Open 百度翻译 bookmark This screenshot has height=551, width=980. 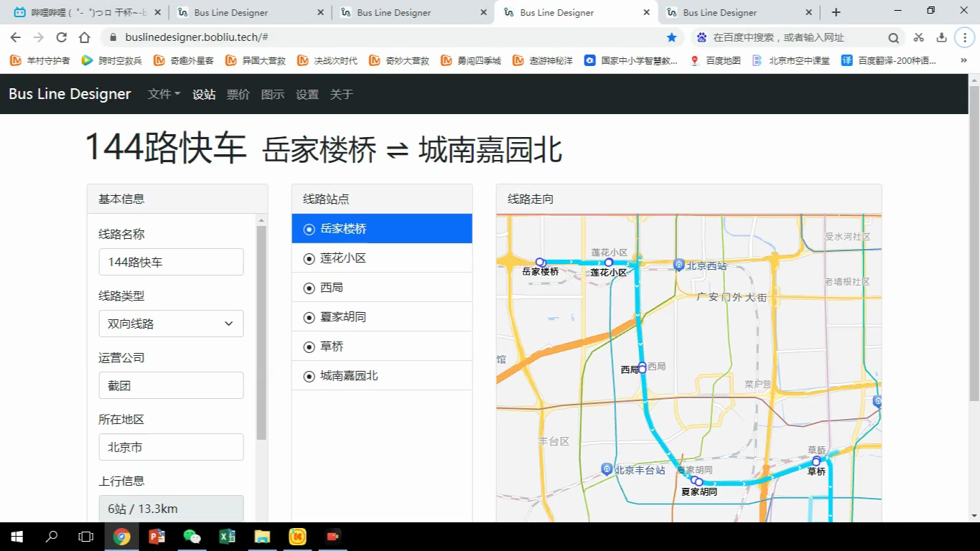pyautogui.click(x=889, y=61)
